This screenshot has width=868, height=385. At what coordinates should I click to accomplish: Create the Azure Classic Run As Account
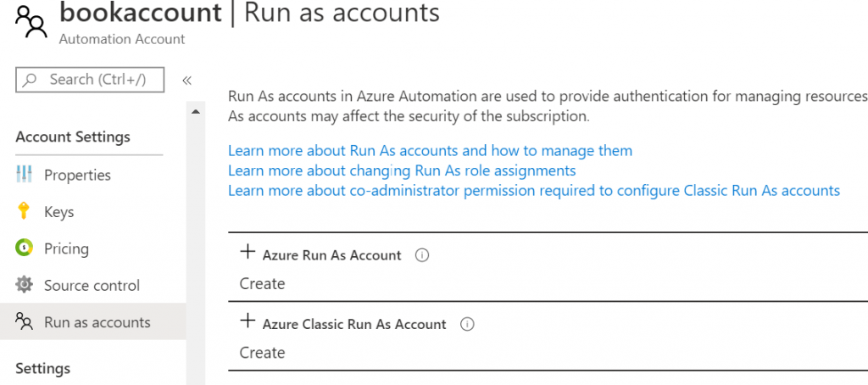[262, 352]
